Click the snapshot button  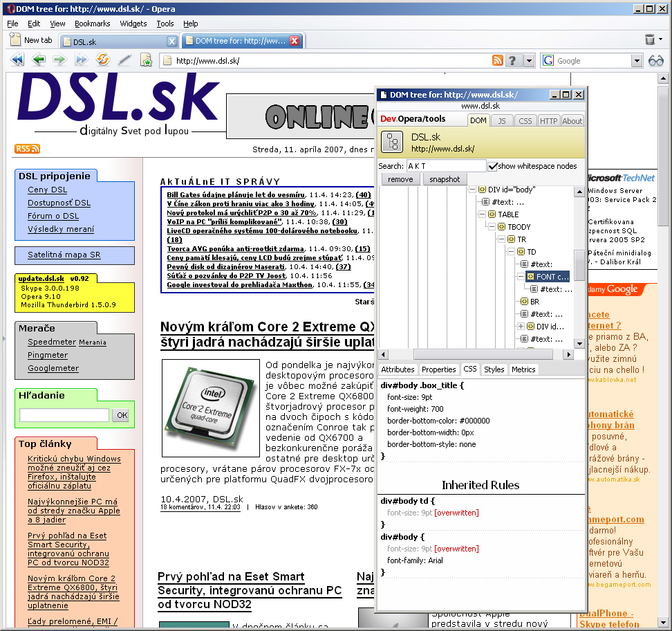point(445,179)
